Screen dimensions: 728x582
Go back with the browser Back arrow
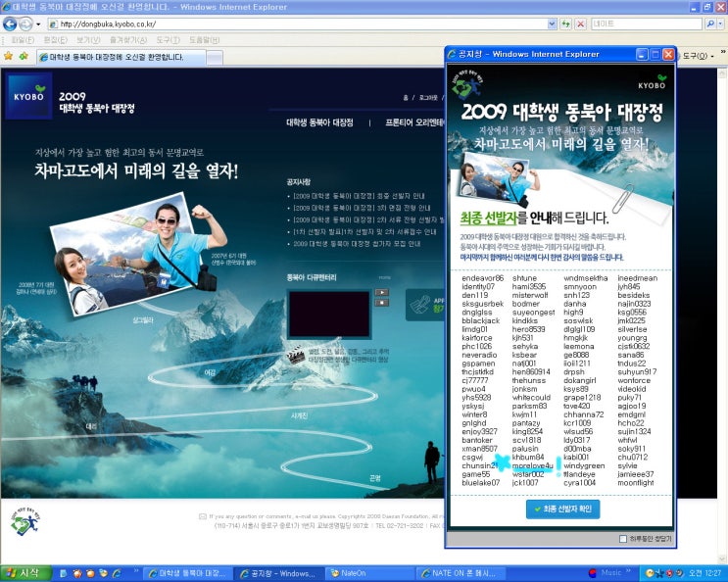tap(10, 24)
